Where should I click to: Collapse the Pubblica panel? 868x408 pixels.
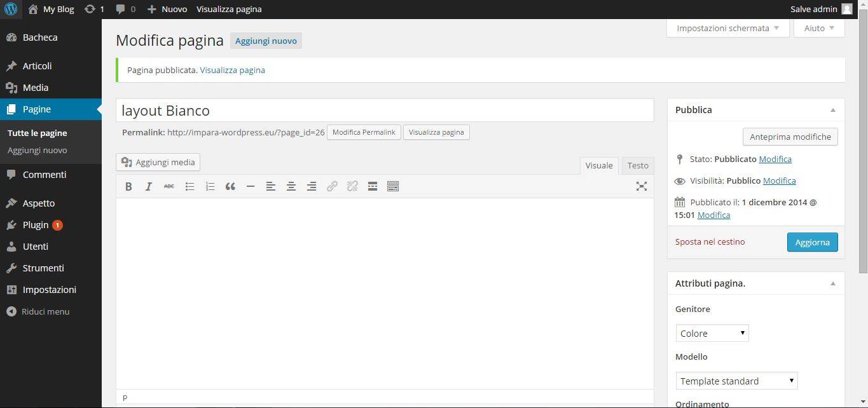tap(833, 110)
